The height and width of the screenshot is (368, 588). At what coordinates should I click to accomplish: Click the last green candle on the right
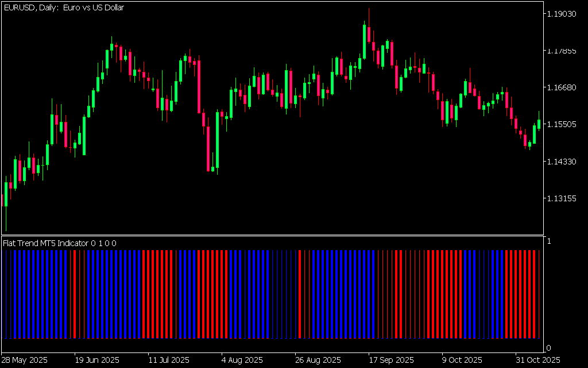[x=539, y=124]
